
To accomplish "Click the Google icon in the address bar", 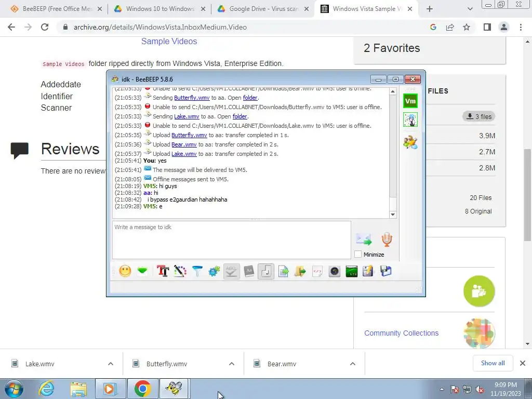I will tap(433, 27).
